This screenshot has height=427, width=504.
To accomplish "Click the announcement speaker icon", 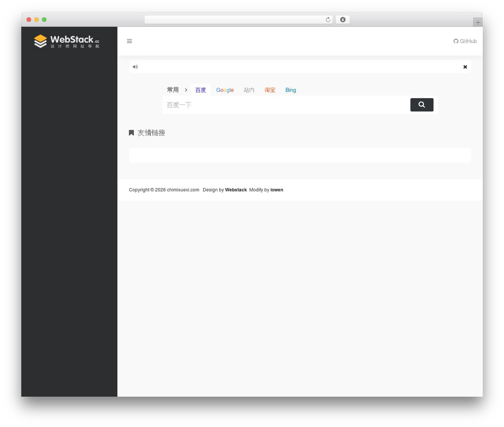I will [135, 67].
